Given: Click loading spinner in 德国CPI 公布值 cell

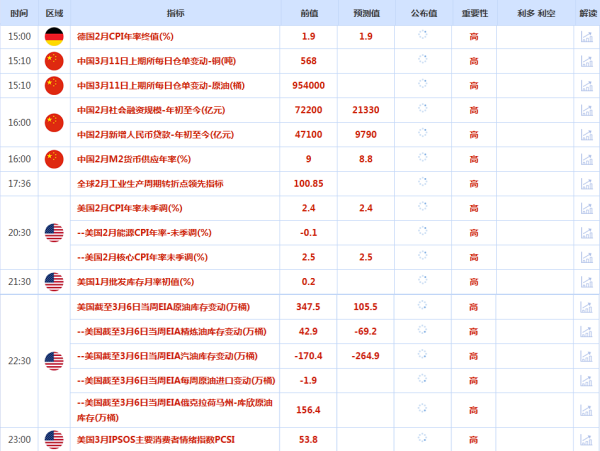Looking at the screenshot, I should pyautogui.click(x=423, y=34).
